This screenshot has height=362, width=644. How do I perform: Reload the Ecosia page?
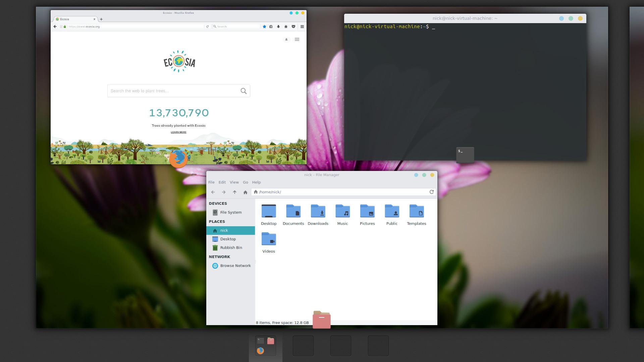tap(207, 26)
